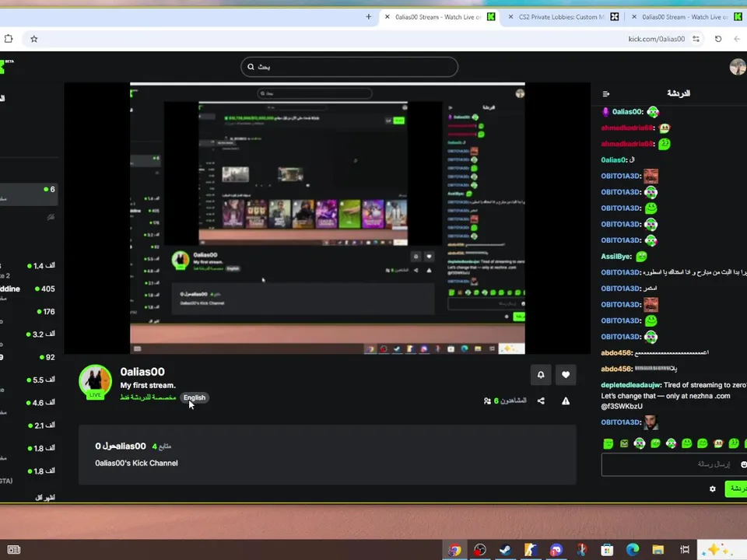The width and height of the screenshot is (747, 560).
Task: Select the active 0alias00 Stream tab
Action: 439,16
